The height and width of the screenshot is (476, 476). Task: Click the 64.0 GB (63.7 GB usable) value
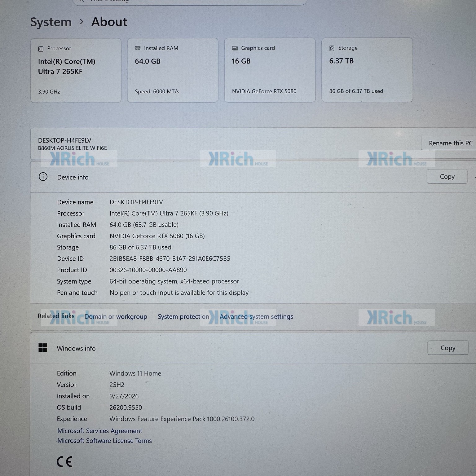click(144, 225)
